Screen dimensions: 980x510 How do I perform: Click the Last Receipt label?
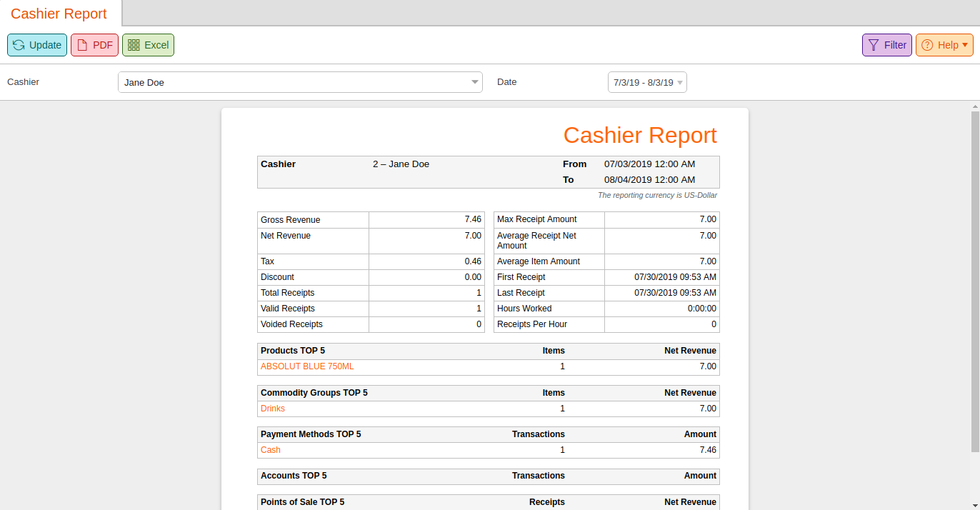(521, 293)
